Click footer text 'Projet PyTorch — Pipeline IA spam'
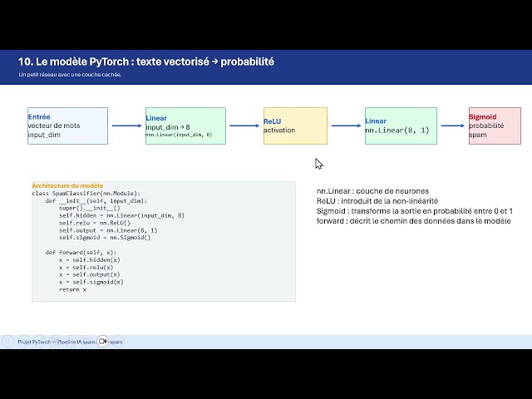The width and height of the screenshot is (532, 399). tap(57, 342)
